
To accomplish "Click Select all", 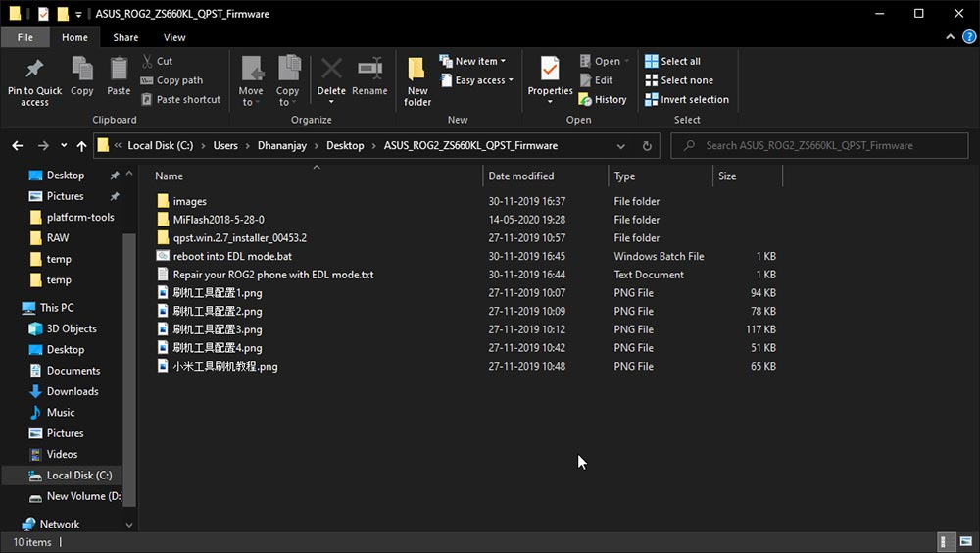I will 672,61.
